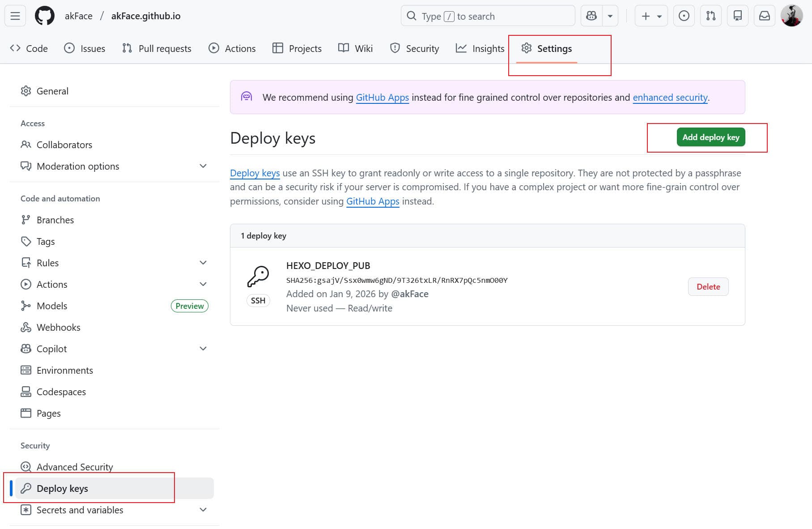Expand the Moderation options section

203,166
